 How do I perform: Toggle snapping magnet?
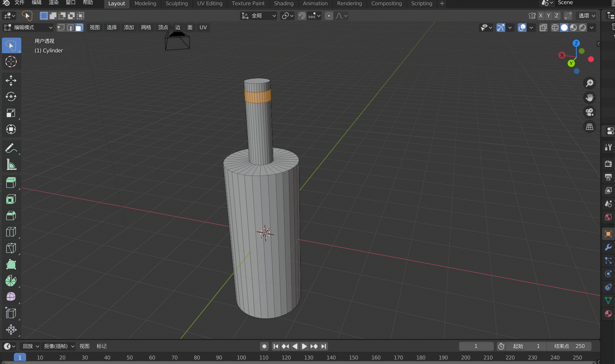click(x=302, y=16)
